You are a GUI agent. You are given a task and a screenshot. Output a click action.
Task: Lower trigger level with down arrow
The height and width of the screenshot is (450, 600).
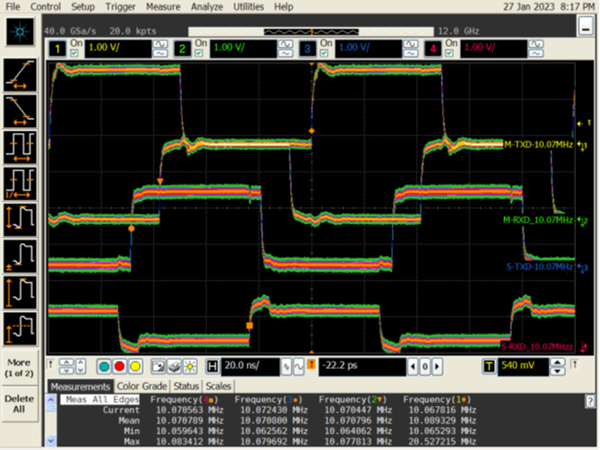click(x=558, y=371)
